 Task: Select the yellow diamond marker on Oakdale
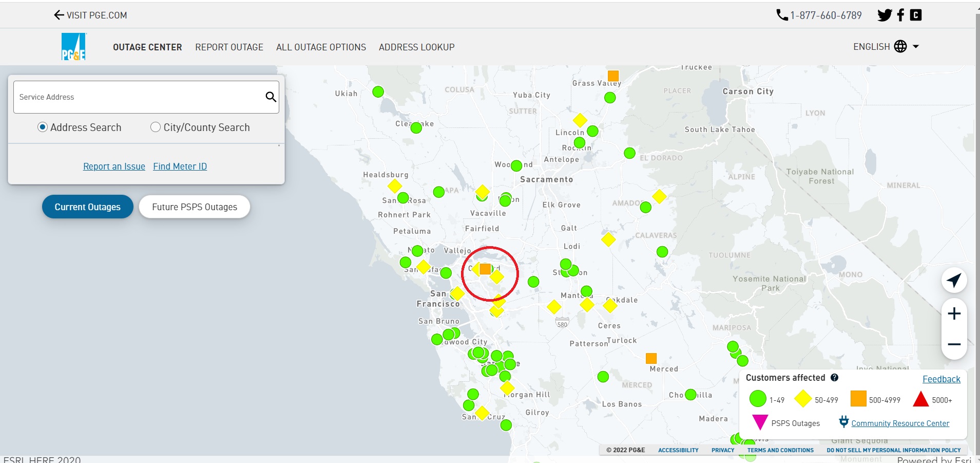click(610, 306)
